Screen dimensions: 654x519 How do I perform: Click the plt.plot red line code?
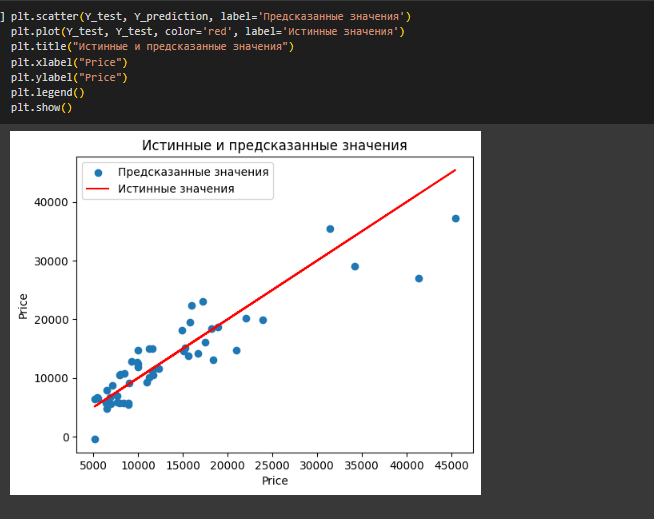(207, 32)
